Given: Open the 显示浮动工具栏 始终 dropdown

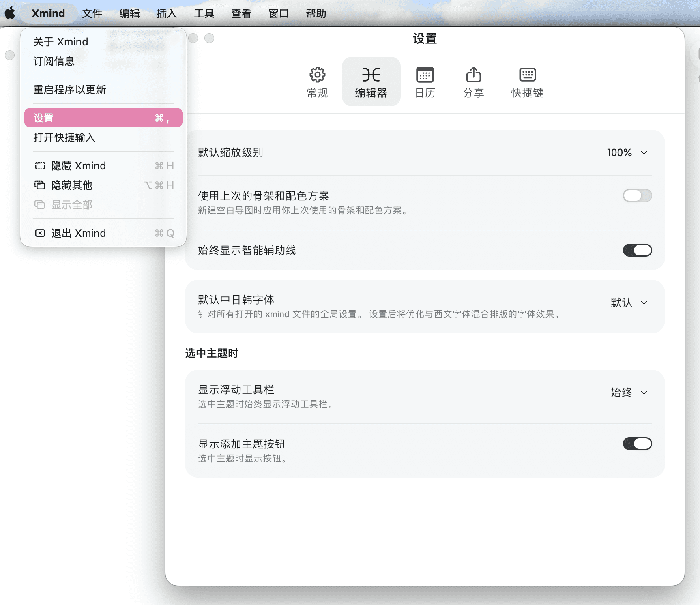Looking at the screenshot, I should (629, 393).
